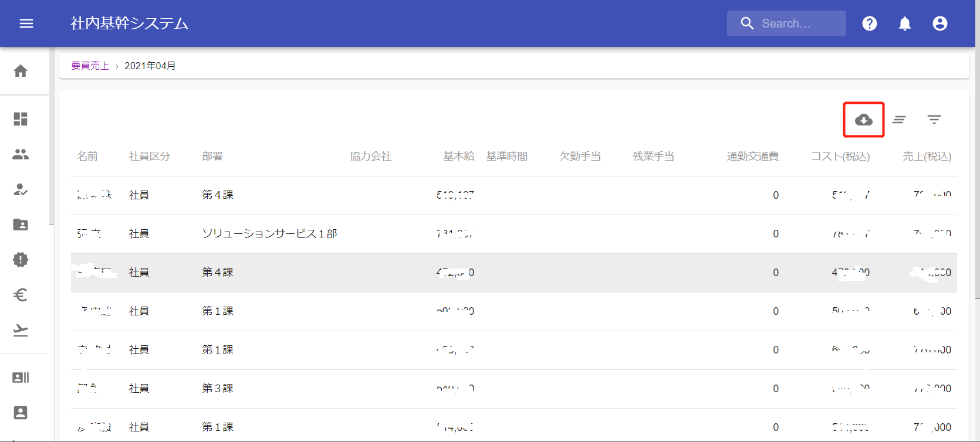Sort by 売上(税込) column header
Image resolution: width=980 pixels, height=442 pixels.
927,157
